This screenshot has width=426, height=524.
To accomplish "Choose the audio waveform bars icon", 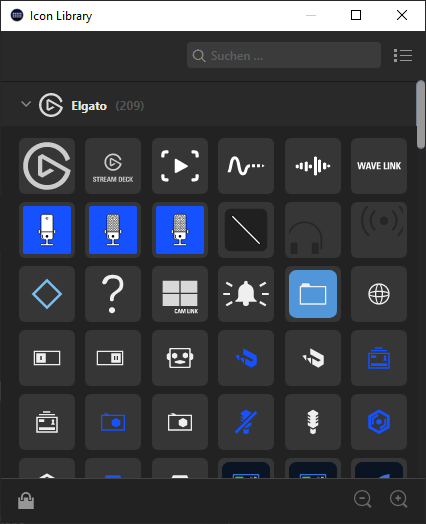I will tap(313, 166).
